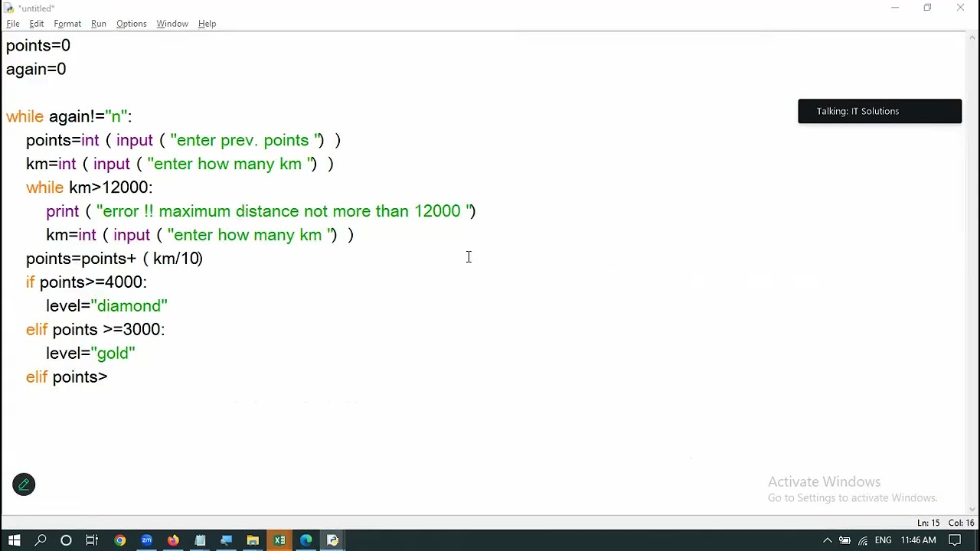Click the 'enter prev. points' input line
980x551 pixels.
point(183,141)
